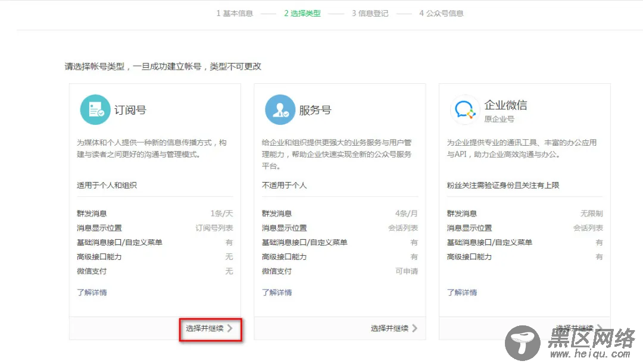
Task: Click 消息显示位置 label in 订阅号 card
Action: point(99,228)
